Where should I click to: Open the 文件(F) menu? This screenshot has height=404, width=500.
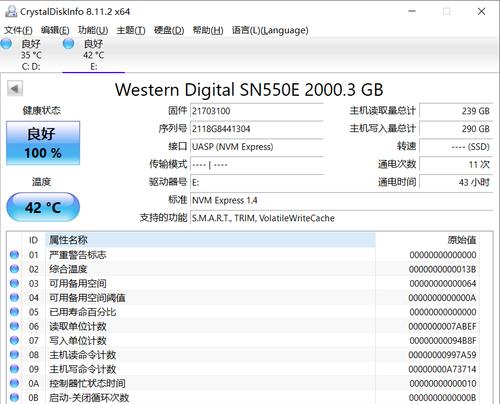[18, 30]
